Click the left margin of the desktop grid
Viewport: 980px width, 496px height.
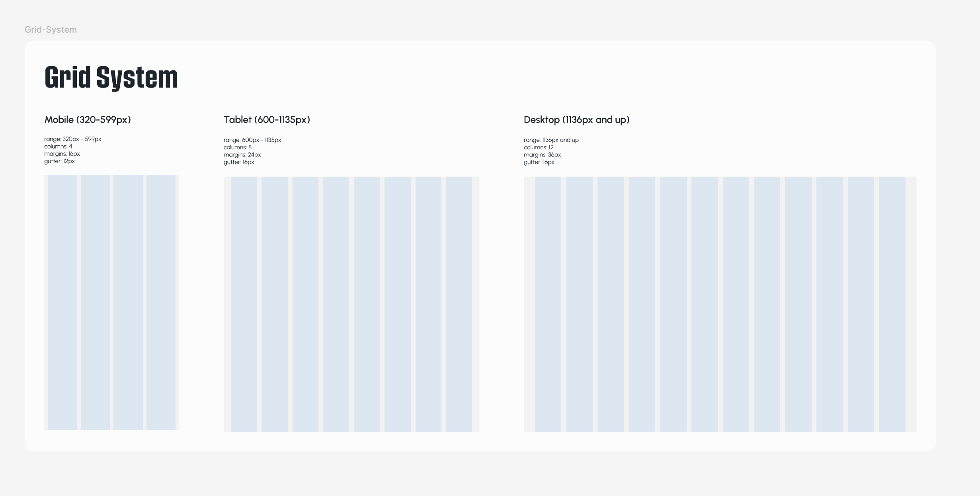click(529, 304)
